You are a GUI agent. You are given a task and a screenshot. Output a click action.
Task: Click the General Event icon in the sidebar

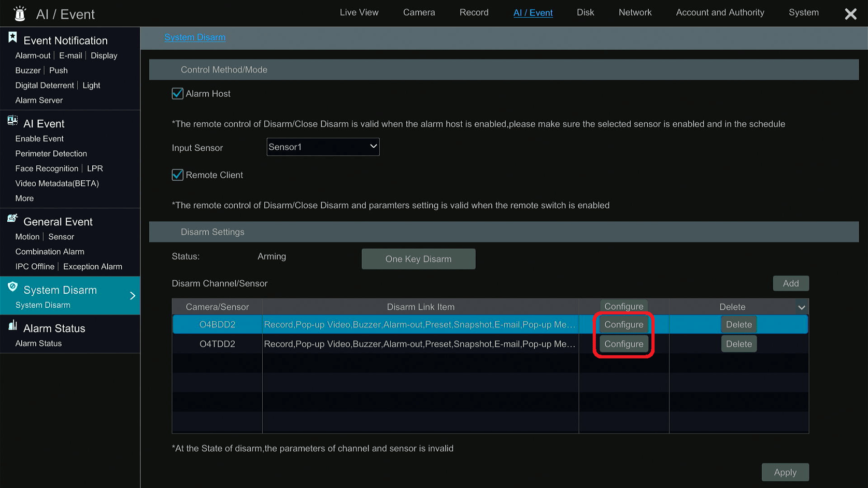[x=12, y=218]
